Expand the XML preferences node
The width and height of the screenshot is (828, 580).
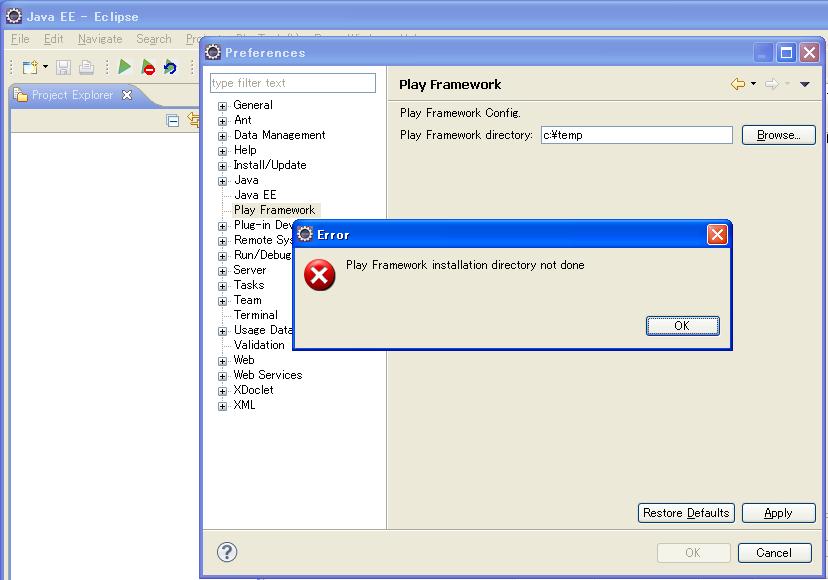click(222, 406)
